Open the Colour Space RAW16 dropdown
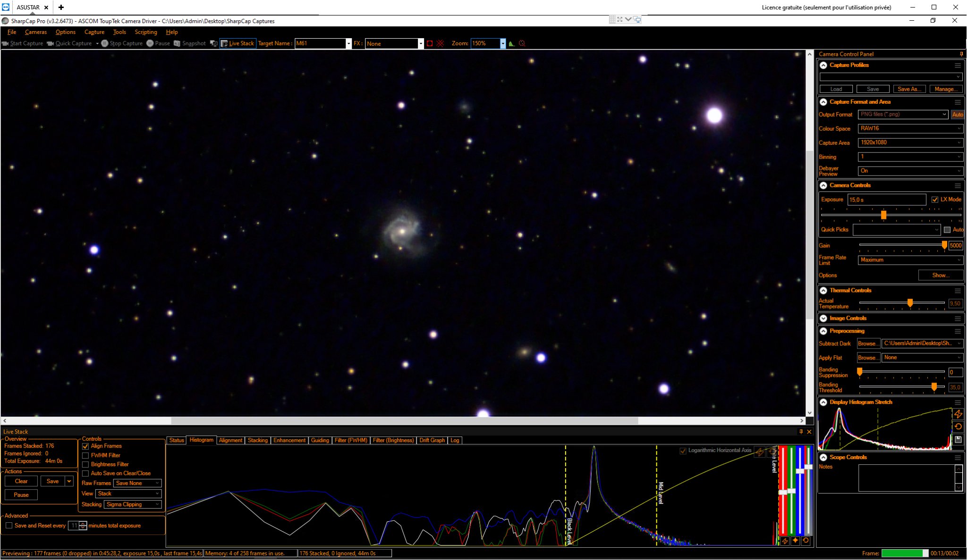The width and height of the screenshot is (967, 560). point(910,128)
